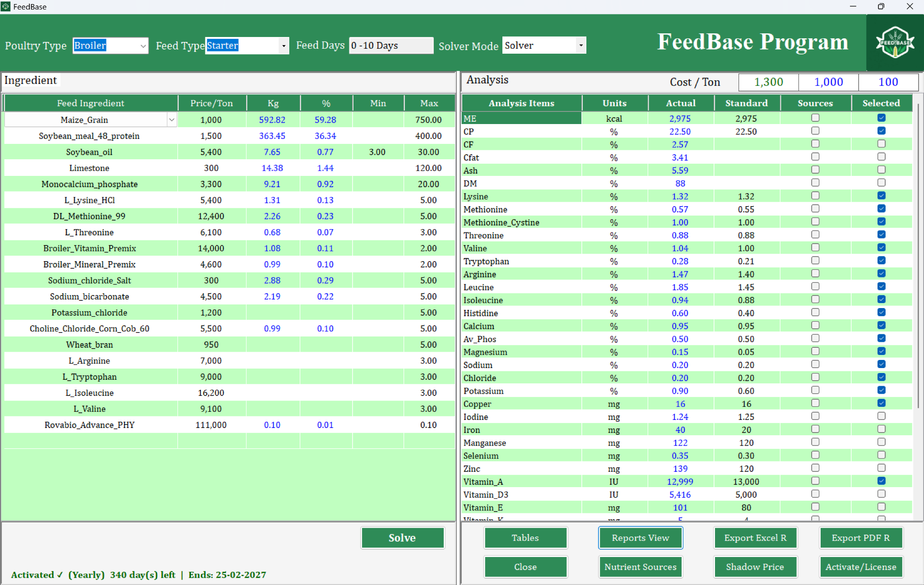Viewport: 924px width, 585px height.
Task: Open the Activate/License dialog
Action: pyautogui.click(x=861, y=567)
